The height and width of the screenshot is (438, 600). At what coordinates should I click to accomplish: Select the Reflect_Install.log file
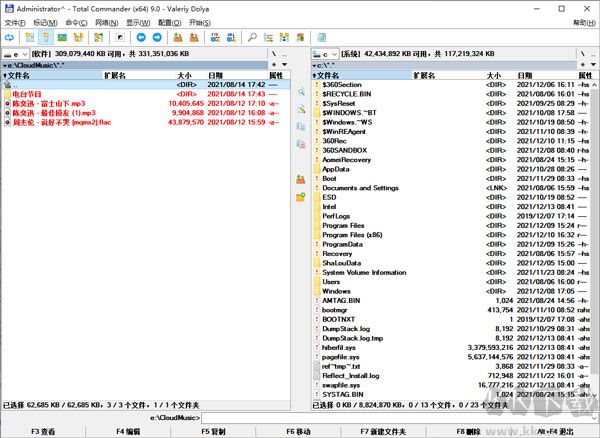(x=452, y=376)
